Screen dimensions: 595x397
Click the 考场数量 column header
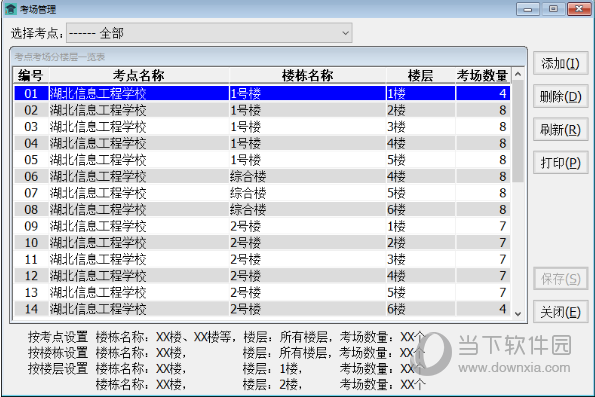tap(482, 75)
